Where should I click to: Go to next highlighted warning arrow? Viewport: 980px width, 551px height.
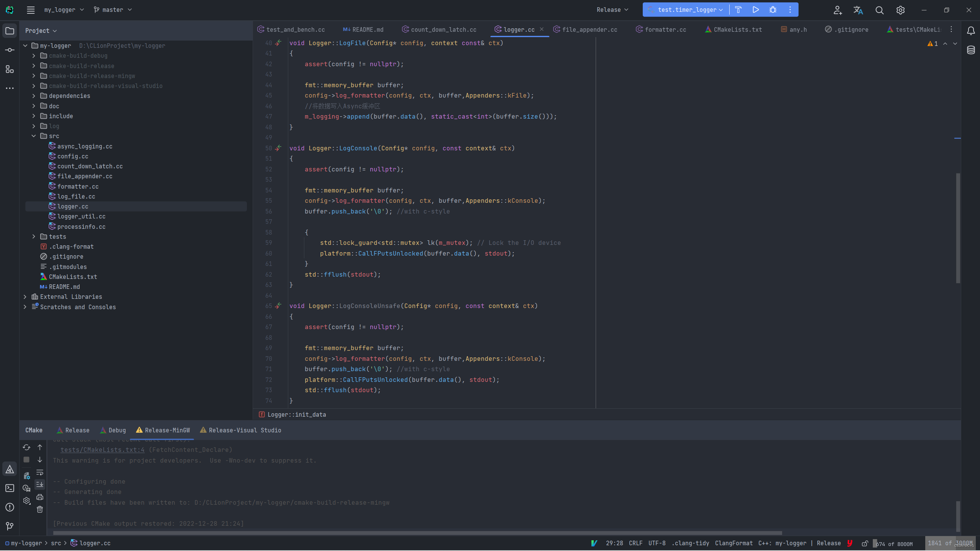pos(955,44)
